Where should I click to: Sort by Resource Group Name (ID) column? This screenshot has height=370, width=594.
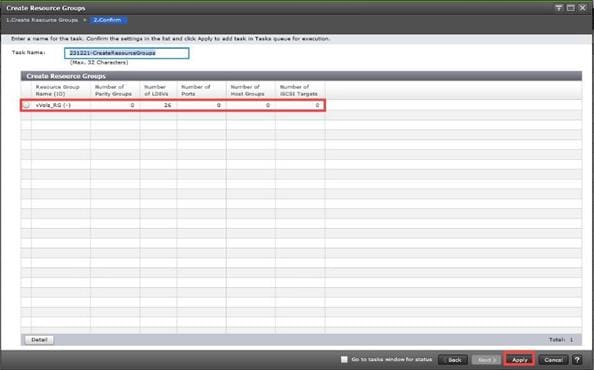61,90
